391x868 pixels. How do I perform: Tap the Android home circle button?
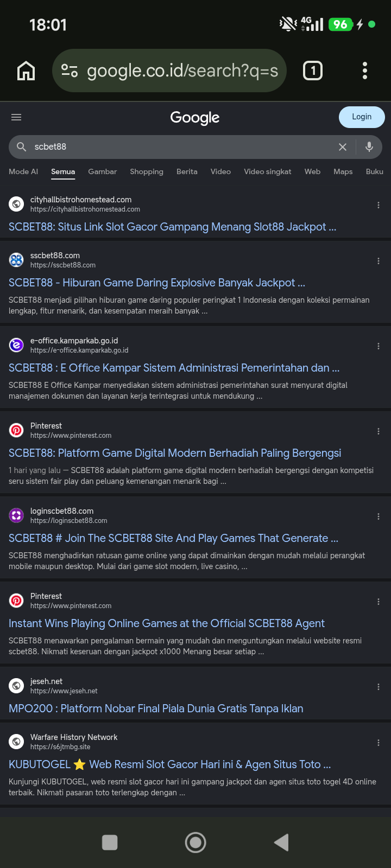[x=195, y=843]
